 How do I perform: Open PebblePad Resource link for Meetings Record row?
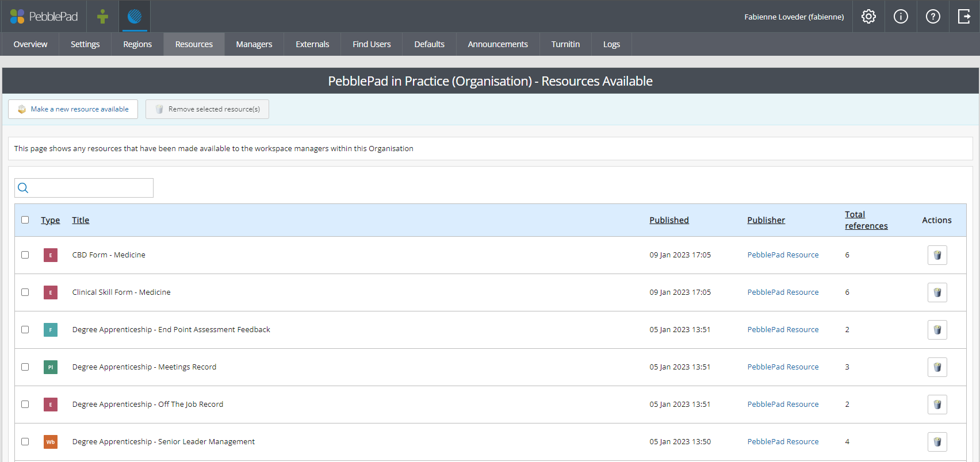[783, 367]
